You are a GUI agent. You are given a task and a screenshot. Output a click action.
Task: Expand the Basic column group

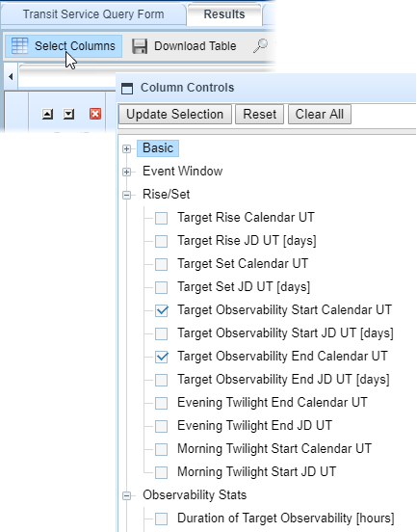126,149
